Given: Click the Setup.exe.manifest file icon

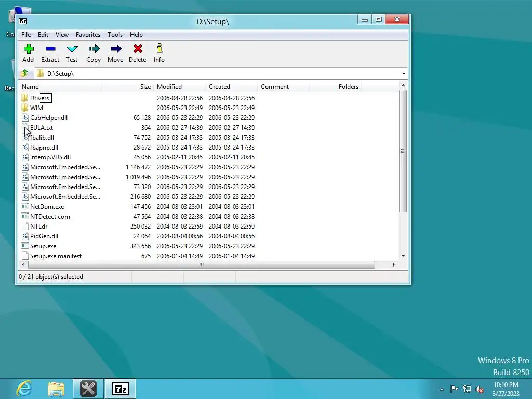Looking at the screenshot, I should [x=25, y=256].
